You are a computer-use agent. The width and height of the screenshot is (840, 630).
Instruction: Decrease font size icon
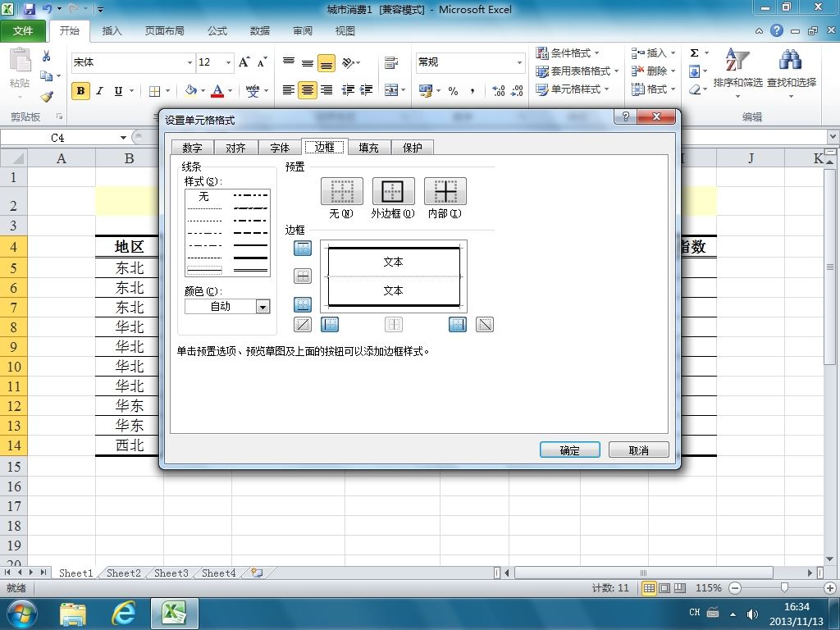tap(262, 62)
